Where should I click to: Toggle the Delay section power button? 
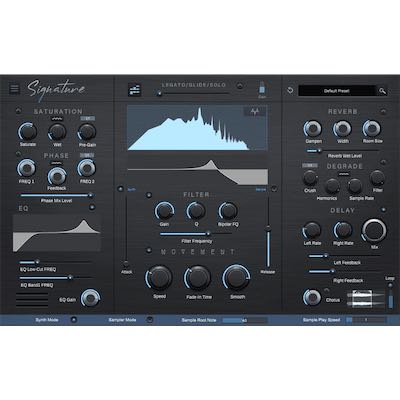(384, 210)
